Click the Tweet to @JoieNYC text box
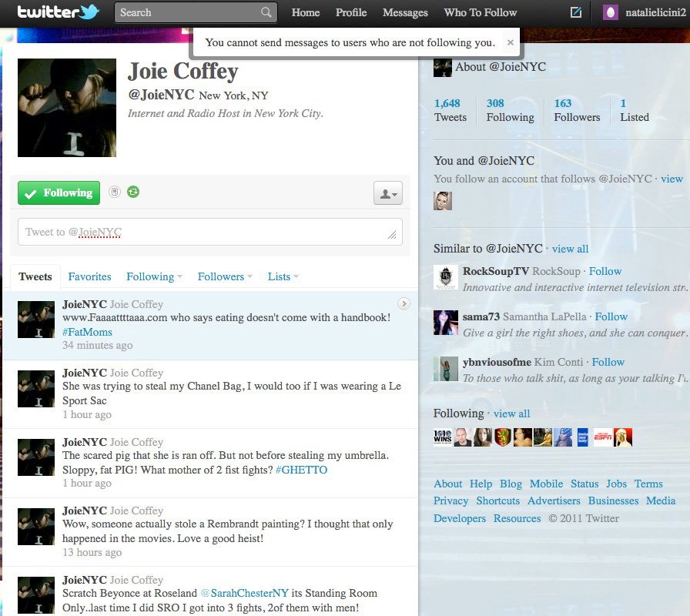690x616 pixels. (x=210, y=232)
